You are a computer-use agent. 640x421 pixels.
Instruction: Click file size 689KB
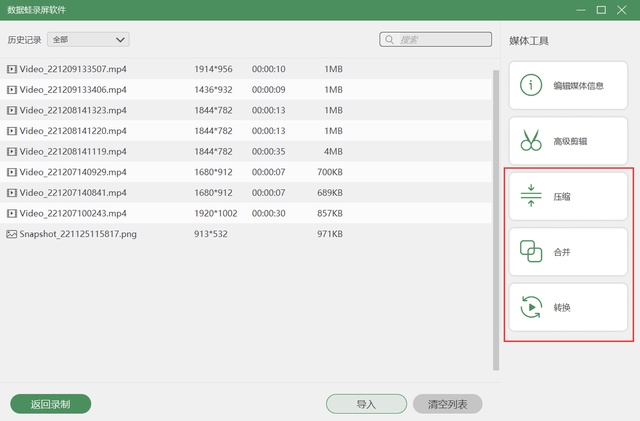(x=330, y=193)
